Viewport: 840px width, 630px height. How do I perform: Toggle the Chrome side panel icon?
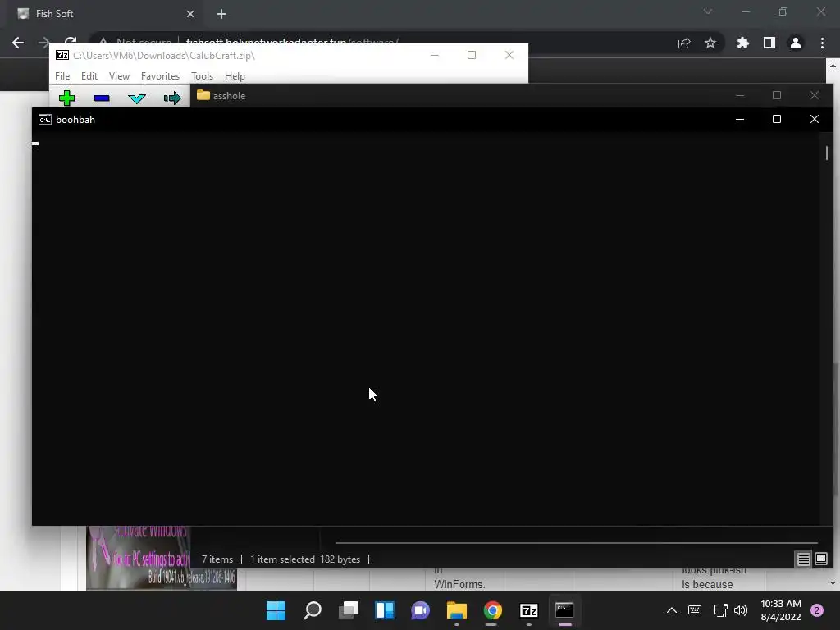coord(769,43)
